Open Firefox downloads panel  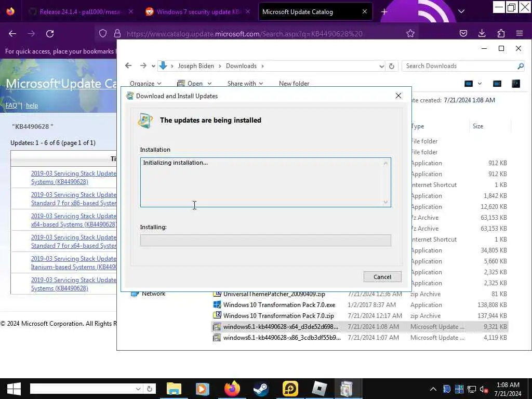(x=482, y=33)
